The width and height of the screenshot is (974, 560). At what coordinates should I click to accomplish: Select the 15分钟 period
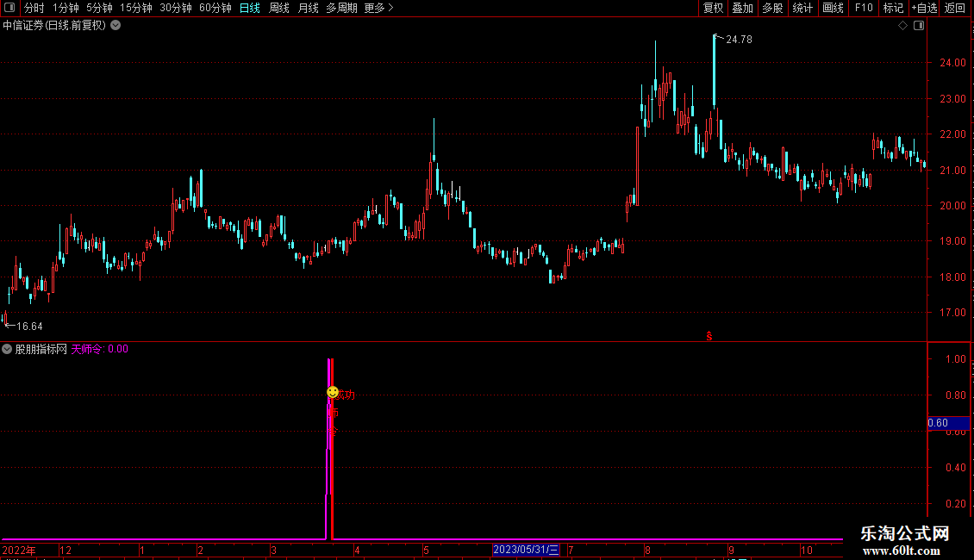point(135,8)
